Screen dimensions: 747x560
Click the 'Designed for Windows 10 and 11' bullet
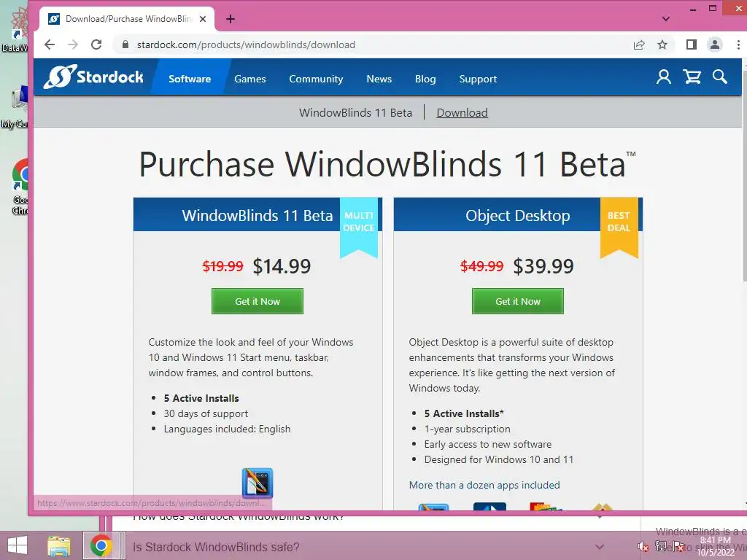pos(499,459)
